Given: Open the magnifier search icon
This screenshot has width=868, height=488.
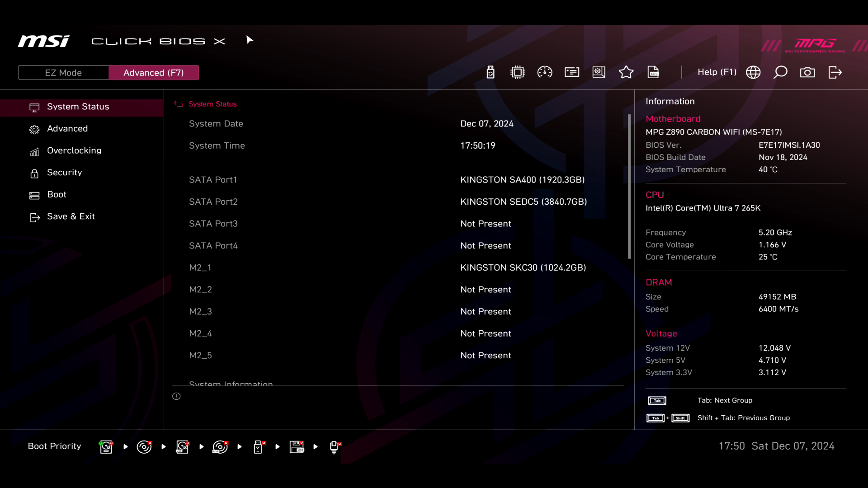Looking at the screenshot, I should [780, 72].
